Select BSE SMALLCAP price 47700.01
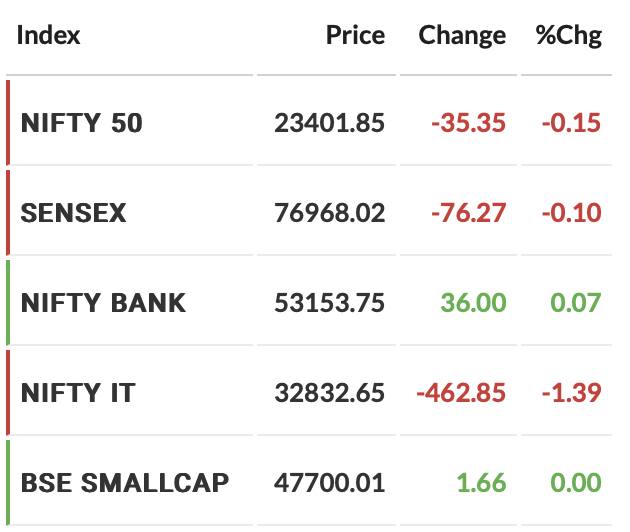Viewport: 630px width, 532px height. [x=329, y=483]
